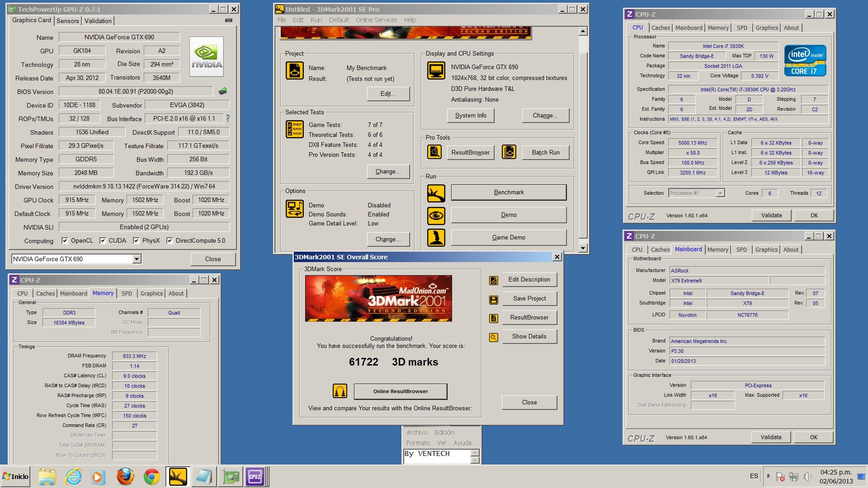Click the Notepad text area By VENTECH
The width and height of the screenshot is (868, 488).
click(437, 456)
